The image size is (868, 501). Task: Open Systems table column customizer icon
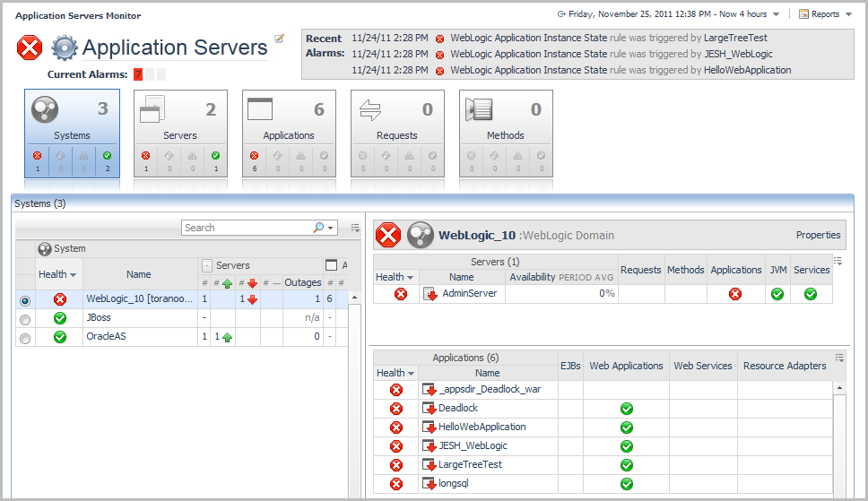[x=355, y=228]
